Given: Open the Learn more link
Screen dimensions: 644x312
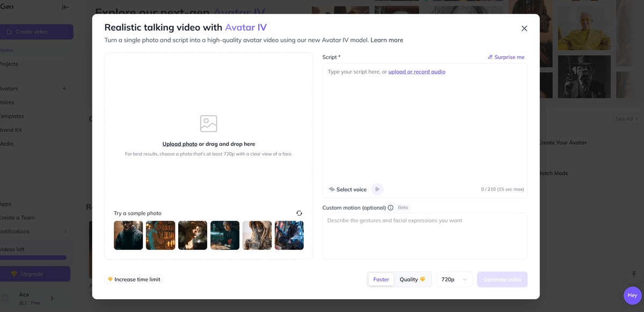Looking at the screenshot, I should [386, 40].
